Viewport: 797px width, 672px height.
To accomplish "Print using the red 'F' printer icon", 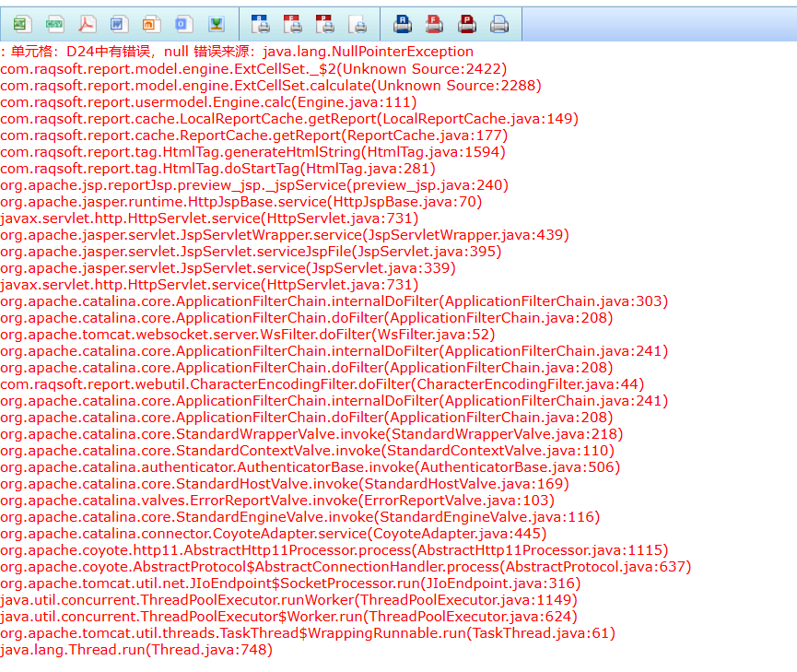I will pyautogui.click(x=434, y=24).
